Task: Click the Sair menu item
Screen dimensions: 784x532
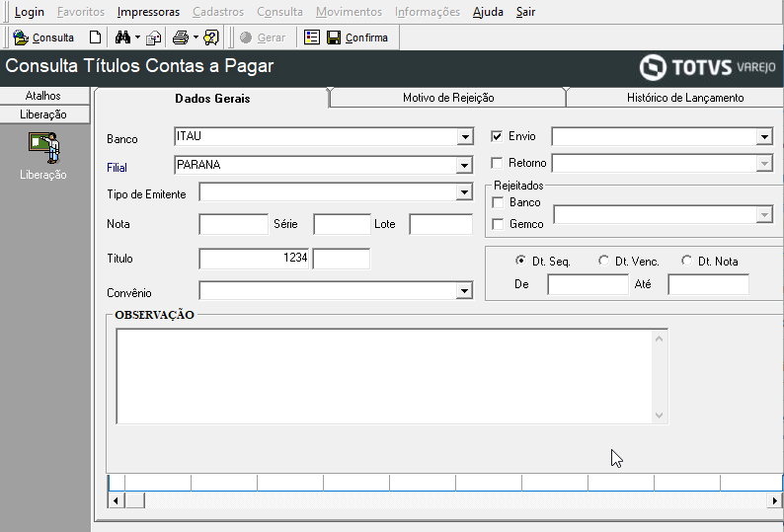Action: point(525,12)
